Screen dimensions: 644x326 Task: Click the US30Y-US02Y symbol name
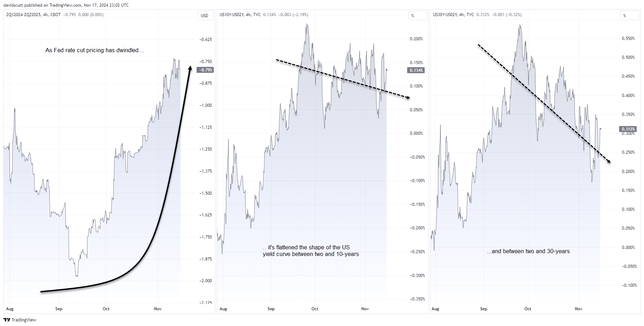coord(445,15)
